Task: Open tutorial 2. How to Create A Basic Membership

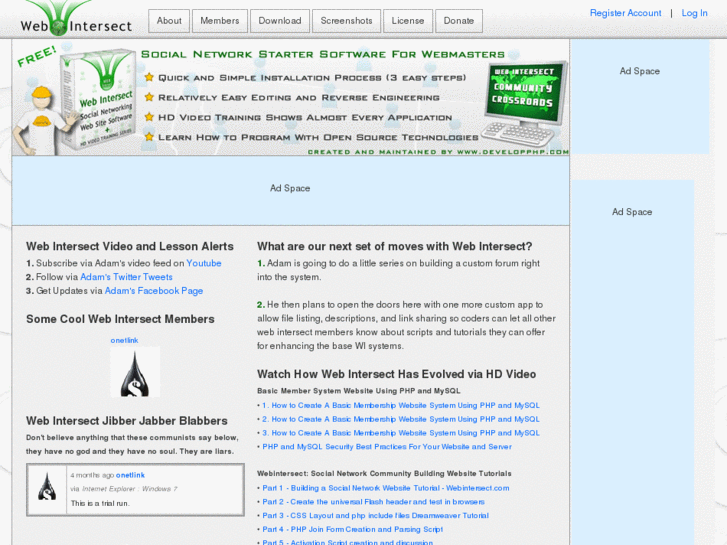Action: [x=401, y=419]
